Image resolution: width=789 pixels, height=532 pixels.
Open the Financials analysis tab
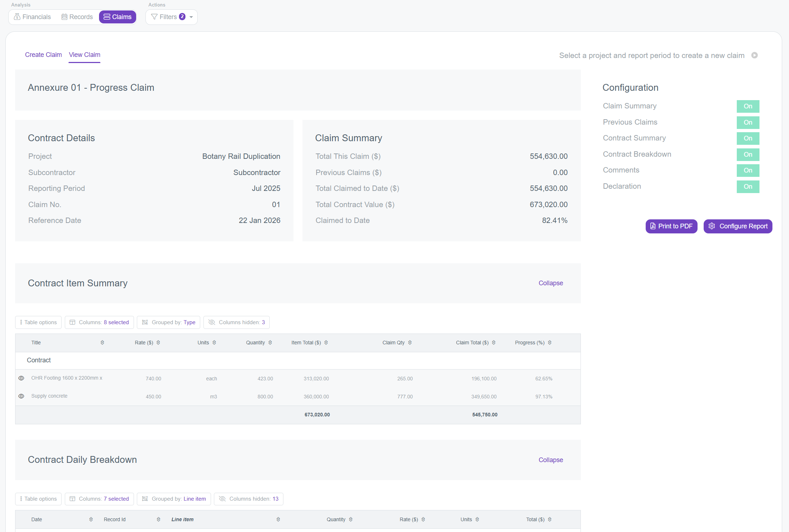click(x=32, y=17)
